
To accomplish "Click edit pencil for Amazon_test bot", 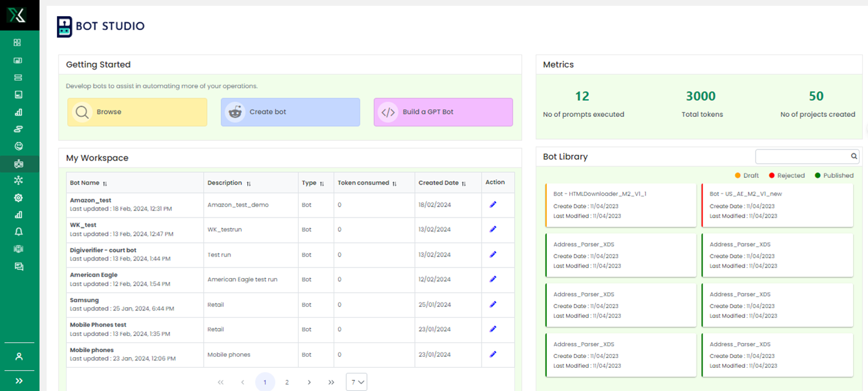I will (493, 205).
